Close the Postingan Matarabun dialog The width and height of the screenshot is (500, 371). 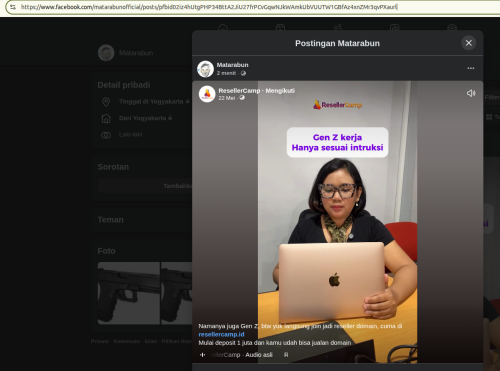[x=469, y=43]
